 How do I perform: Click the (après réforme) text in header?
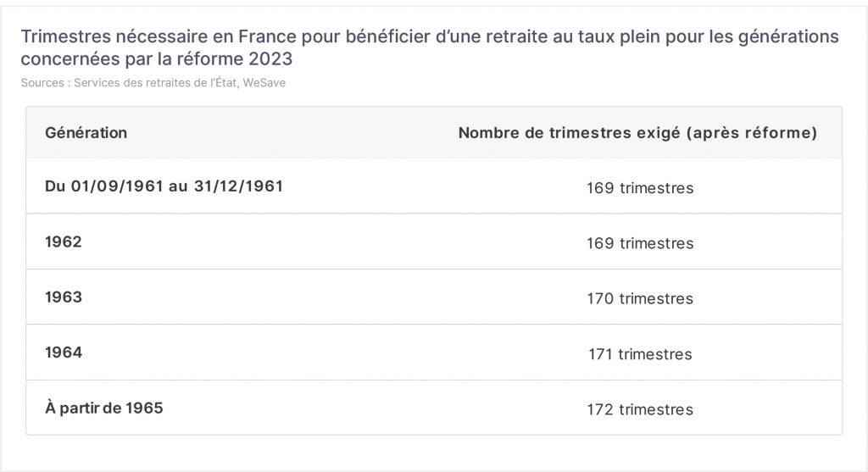tap(751, 133)
